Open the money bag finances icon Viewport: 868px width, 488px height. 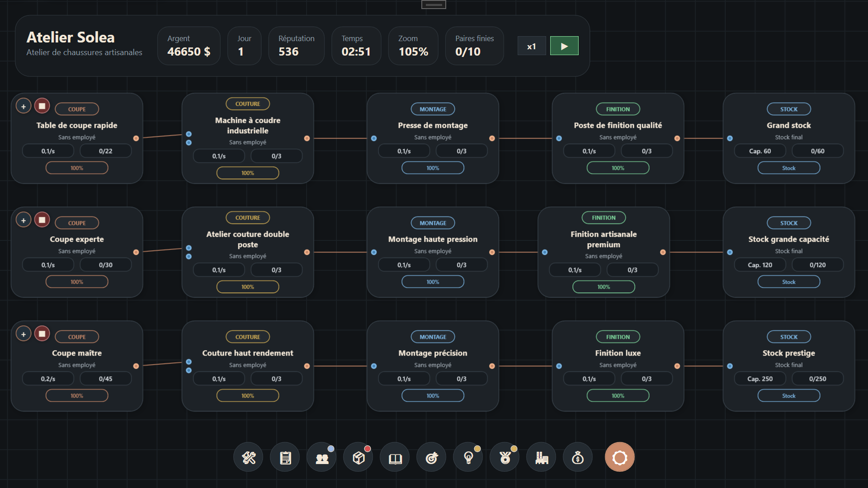coord(578,457)
